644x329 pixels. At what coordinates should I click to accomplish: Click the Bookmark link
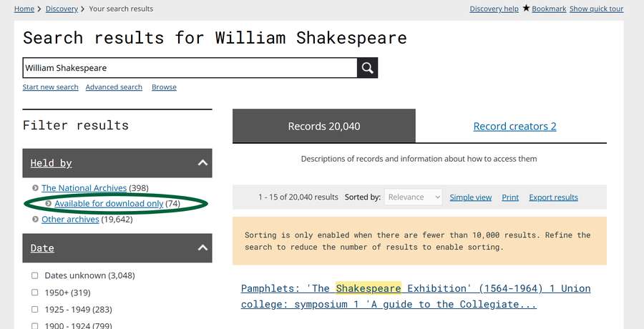(549, 9)
